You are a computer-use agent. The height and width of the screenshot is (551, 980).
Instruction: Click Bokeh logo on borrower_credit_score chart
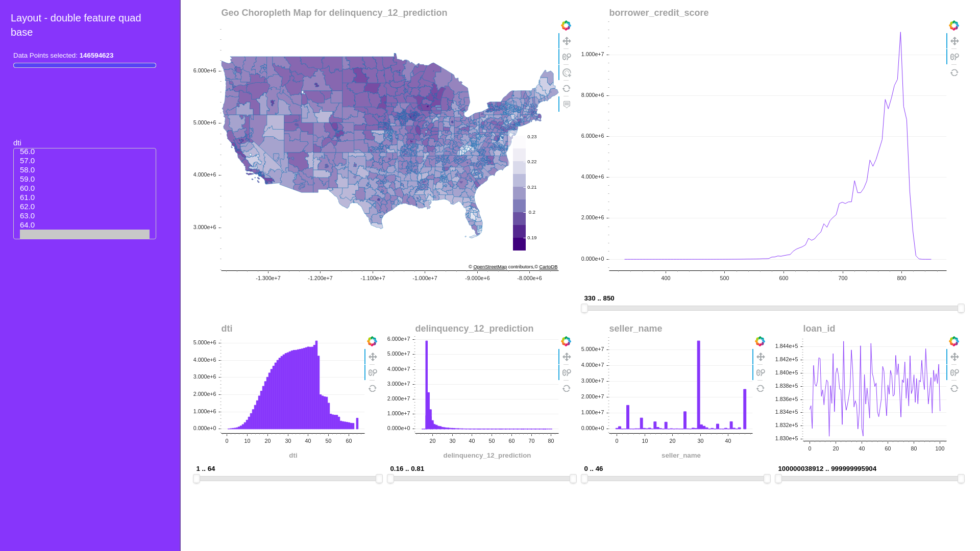(x=954, y=26)
